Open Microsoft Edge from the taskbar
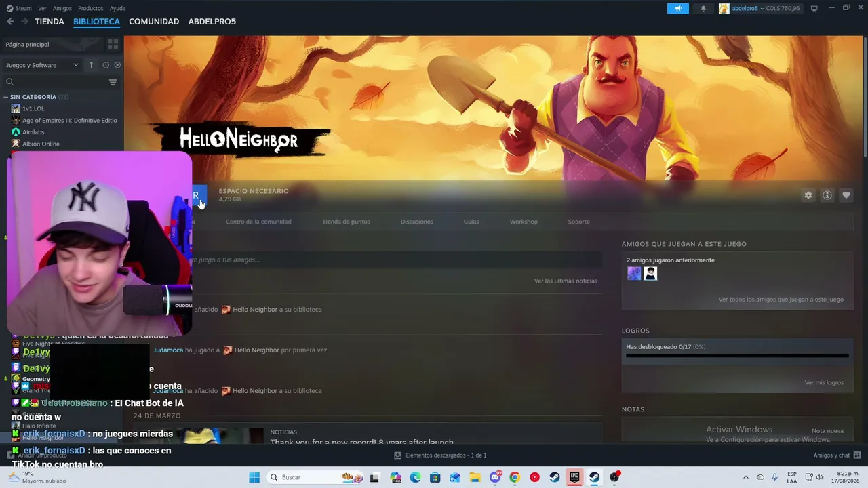 [415, 477]
